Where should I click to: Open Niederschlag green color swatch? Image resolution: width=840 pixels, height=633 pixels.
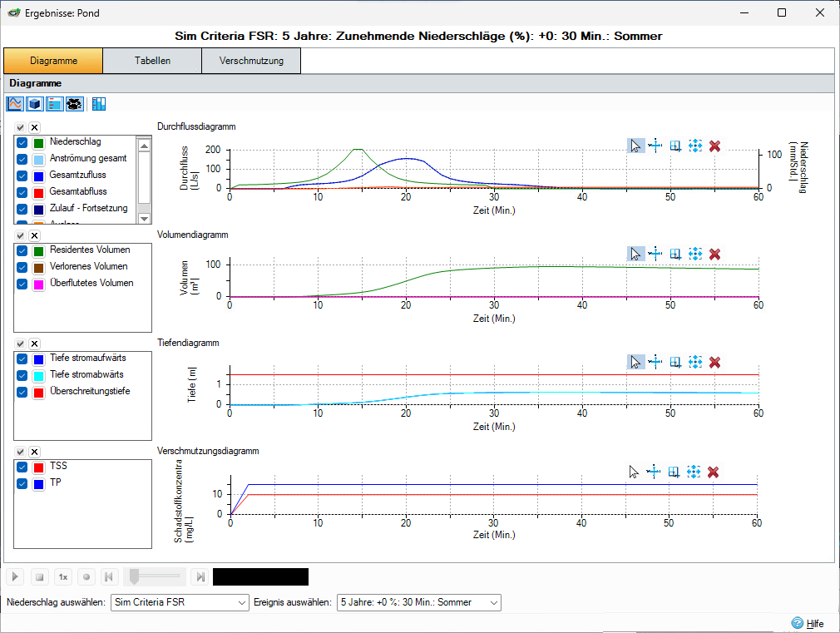pyautogui.click(x=38, y=143)
